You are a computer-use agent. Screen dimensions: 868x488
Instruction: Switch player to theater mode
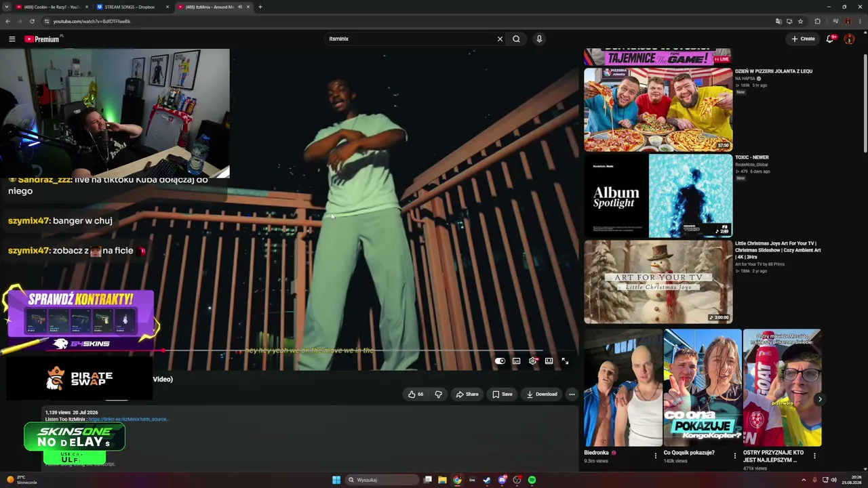coord(549,361)
